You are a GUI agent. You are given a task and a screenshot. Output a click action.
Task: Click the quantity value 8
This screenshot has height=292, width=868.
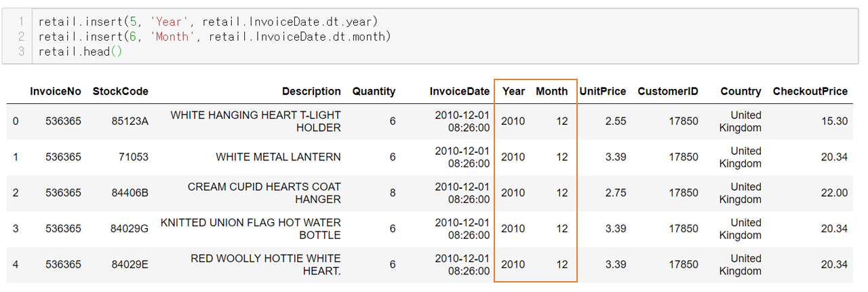pos(393,193)
